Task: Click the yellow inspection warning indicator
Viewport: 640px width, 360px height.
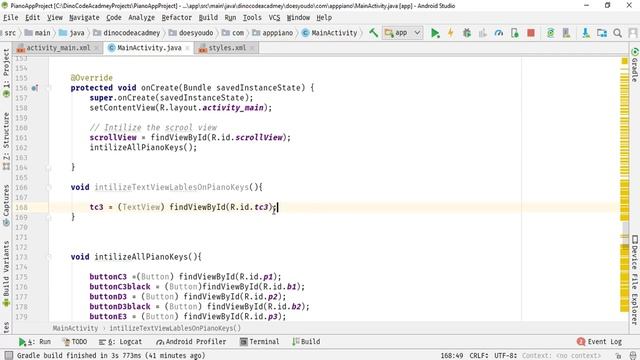Action: tap(624, 61)
